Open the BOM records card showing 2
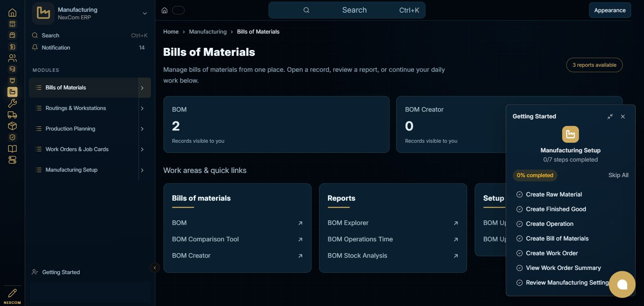 [276, 124]
